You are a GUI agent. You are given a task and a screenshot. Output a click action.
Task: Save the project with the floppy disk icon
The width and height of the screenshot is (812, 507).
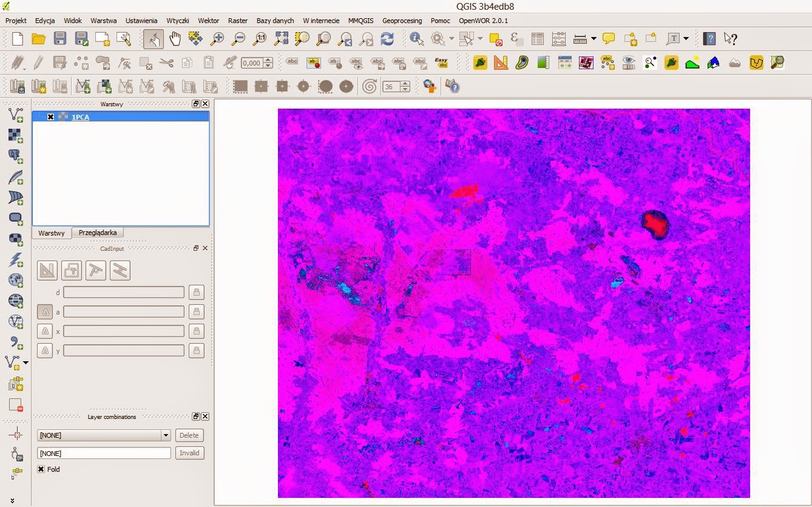pos(60,39)
